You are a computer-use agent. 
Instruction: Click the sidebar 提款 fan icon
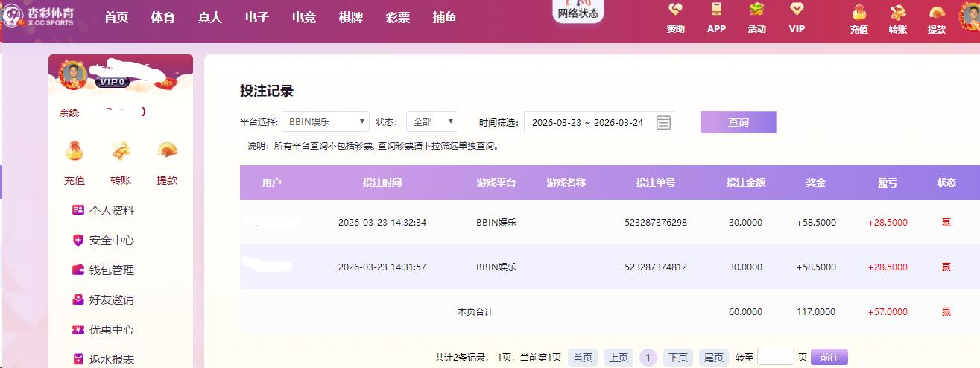167,150
